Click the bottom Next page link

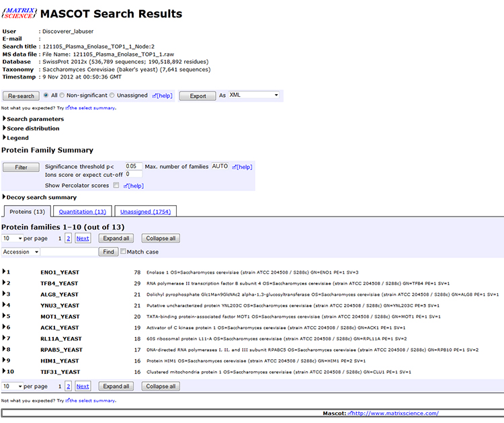(83, 386)
